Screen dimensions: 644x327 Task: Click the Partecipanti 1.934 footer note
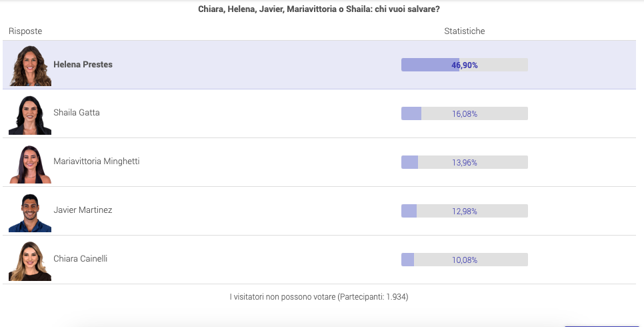(x=319, y=296)
